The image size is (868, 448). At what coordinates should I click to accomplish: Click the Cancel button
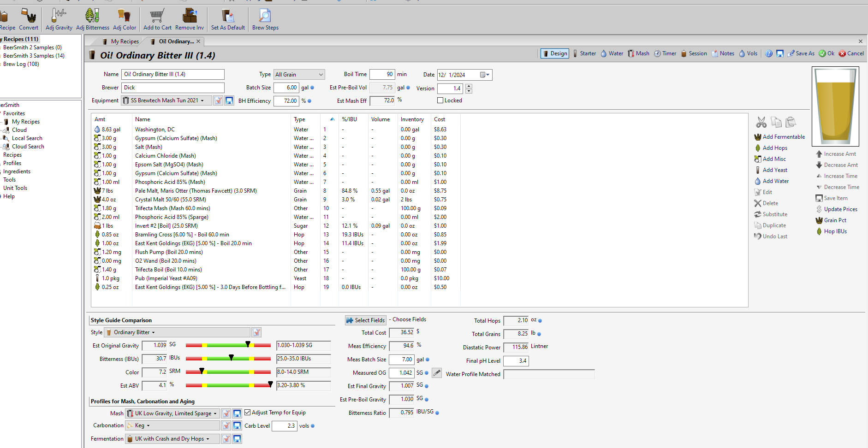(851, 53)
